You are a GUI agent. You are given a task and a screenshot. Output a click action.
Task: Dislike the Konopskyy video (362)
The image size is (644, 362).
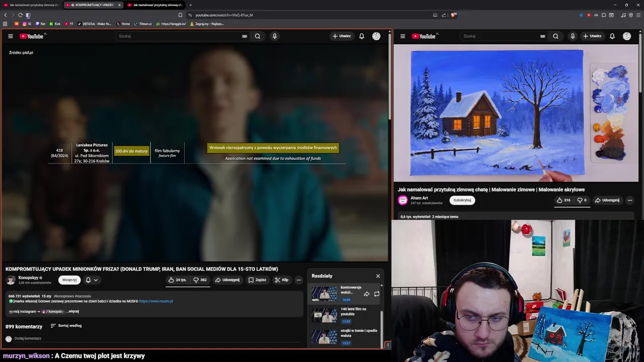(200, 280)
